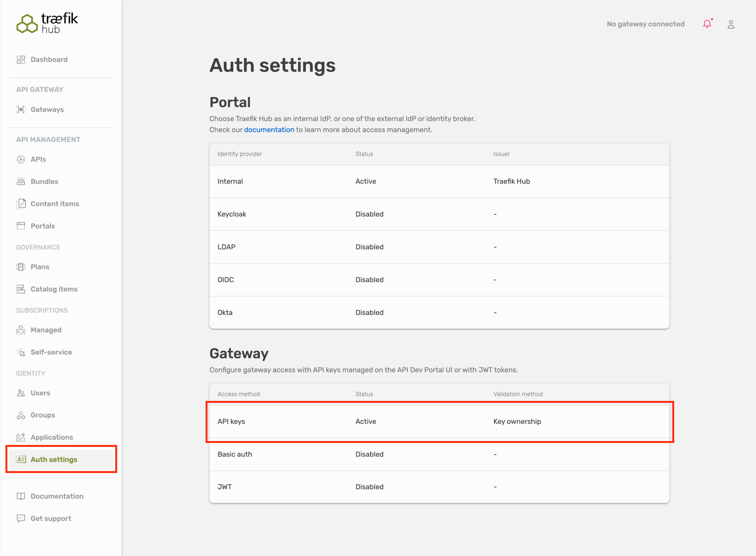Click the APIs sidebar icon

point(21,159)
